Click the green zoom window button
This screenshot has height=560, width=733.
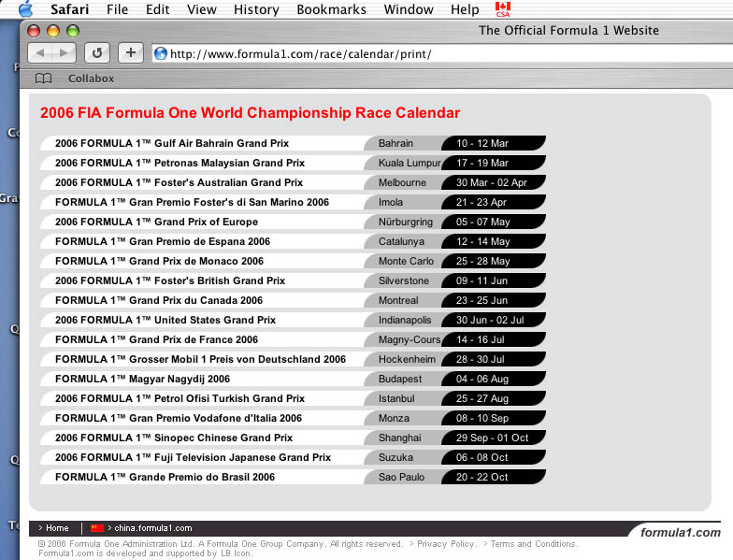[x=73, y=31]
